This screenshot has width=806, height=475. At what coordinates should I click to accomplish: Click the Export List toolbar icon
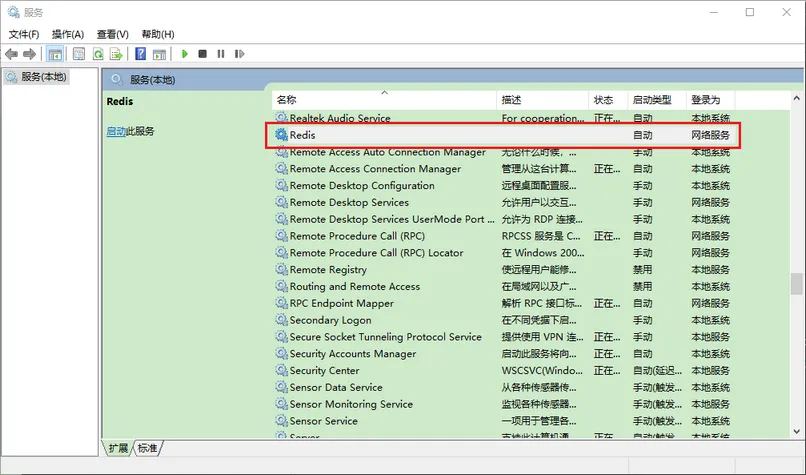pyautogui.click(x=118, y=54)
